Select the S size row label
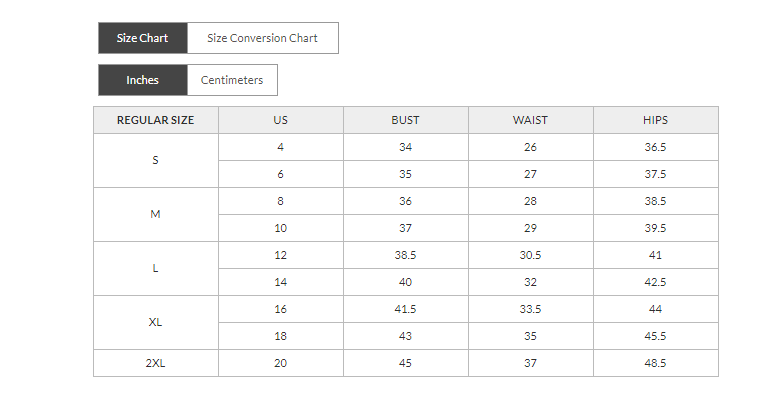 pyautogui.click(x=155, y=160)
